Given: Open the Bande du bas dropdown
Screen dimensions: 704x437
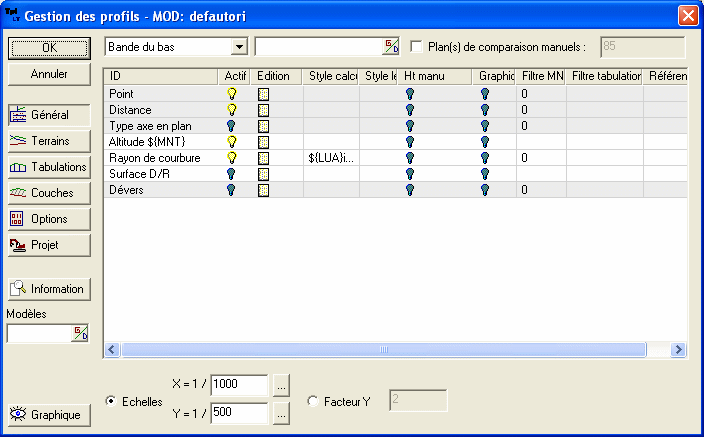Looking at the screenshot, I should [x=238, y=46].
